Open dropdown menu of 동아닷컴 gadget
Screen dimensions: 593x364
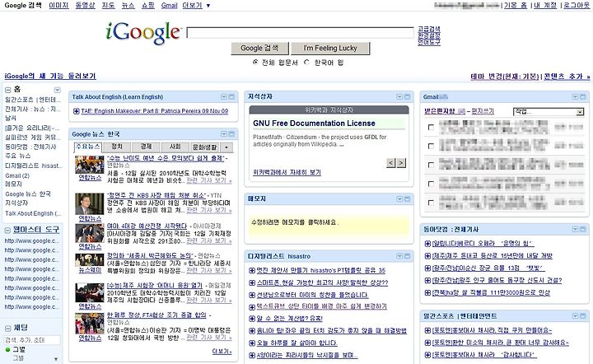point(575,229)
